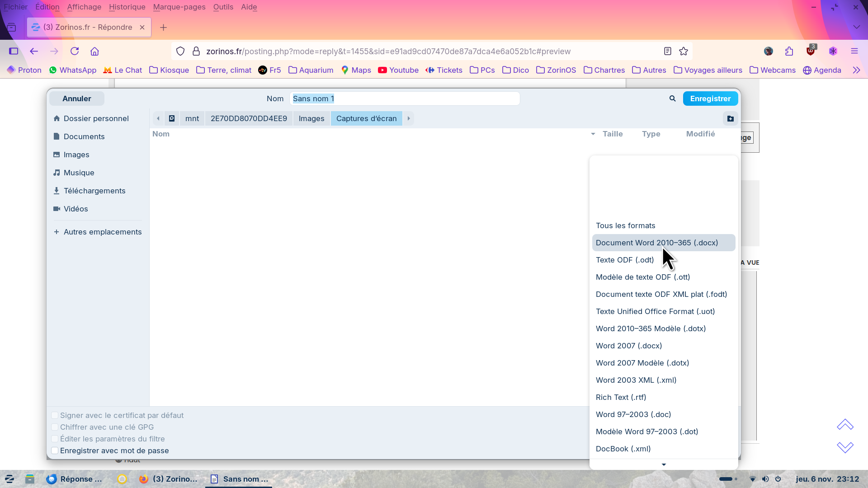Screen dimensions: 868x488
Task: Choose Rich Text (.rtf) from format list
Action: (621, 397)
